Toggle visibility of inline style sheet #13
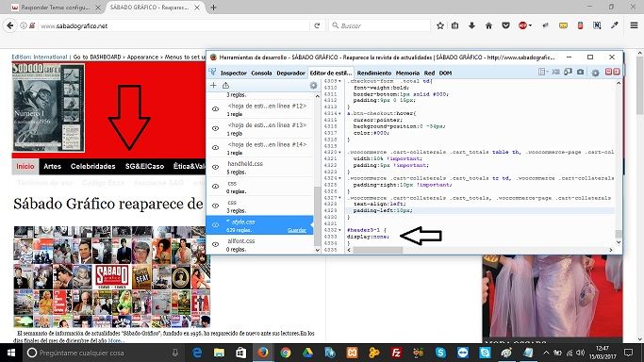Viewport: 644px width, 362px height. 215,128
